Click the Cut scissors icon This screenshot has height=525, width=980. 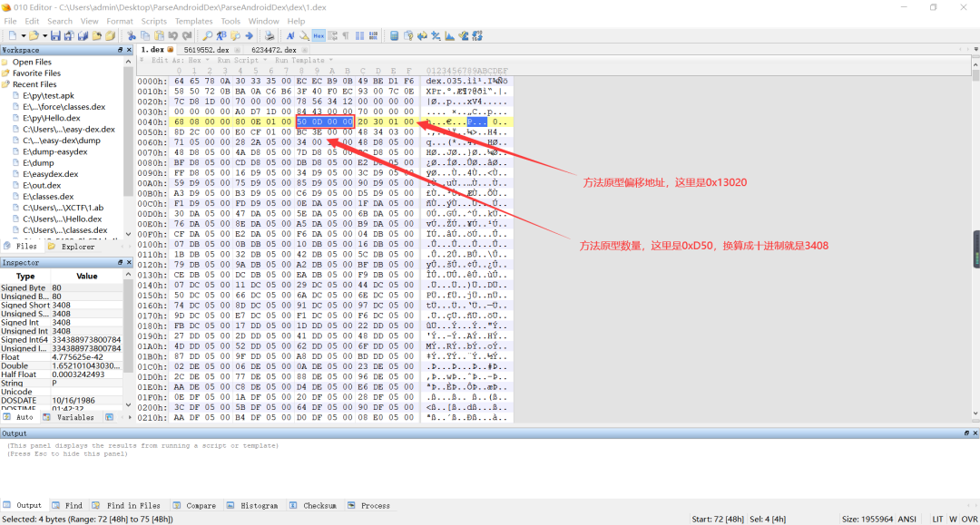132,35
